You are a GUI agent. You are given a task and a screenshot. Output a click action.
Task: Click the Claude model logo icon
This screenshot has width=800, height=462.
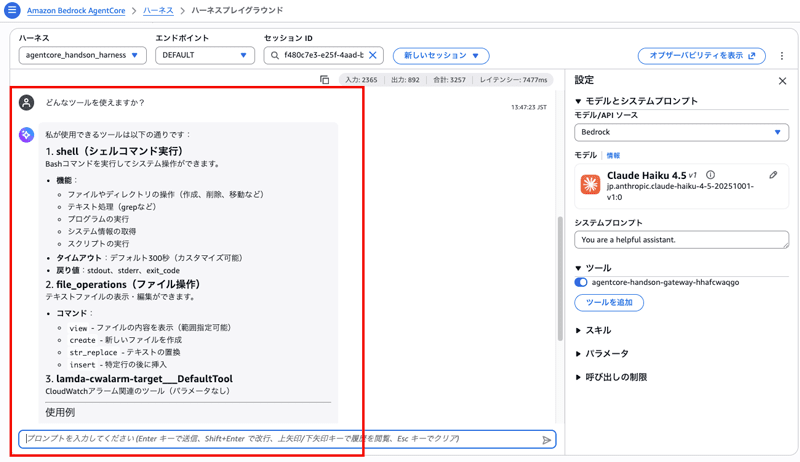pyautogui.click(x=590, y=184)
